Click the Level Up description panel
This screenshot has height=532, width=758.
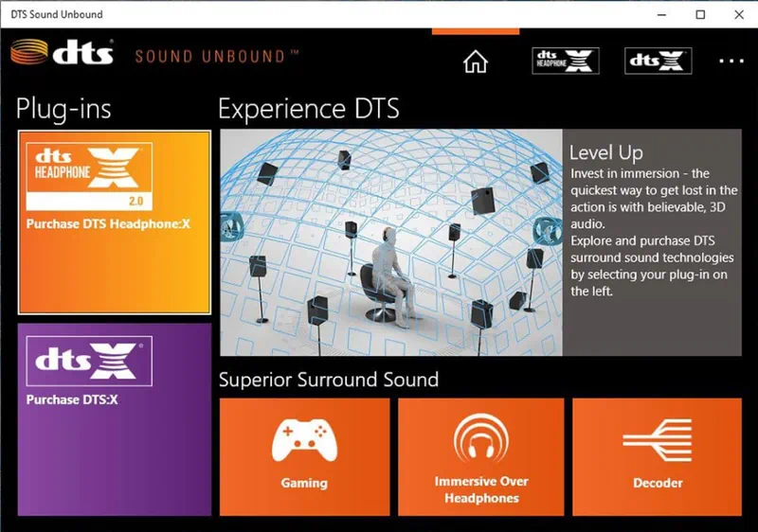point(652,242)
